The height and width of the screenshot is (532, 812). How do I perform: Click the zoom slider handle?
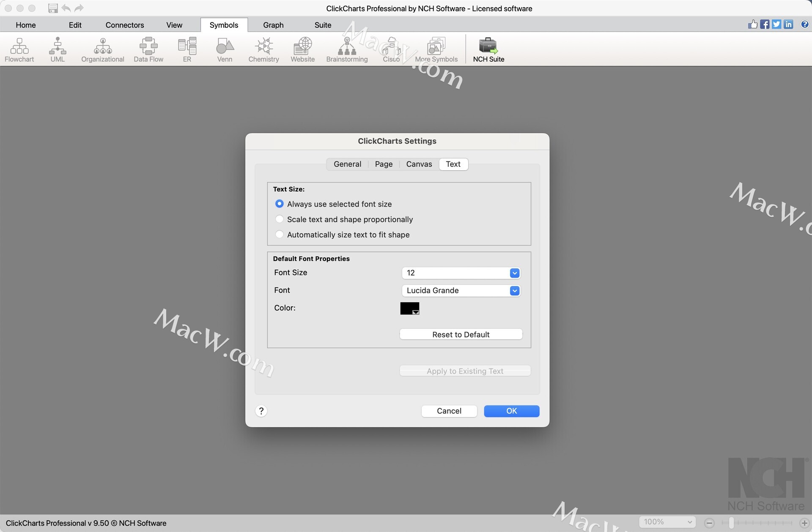[731, 523]
